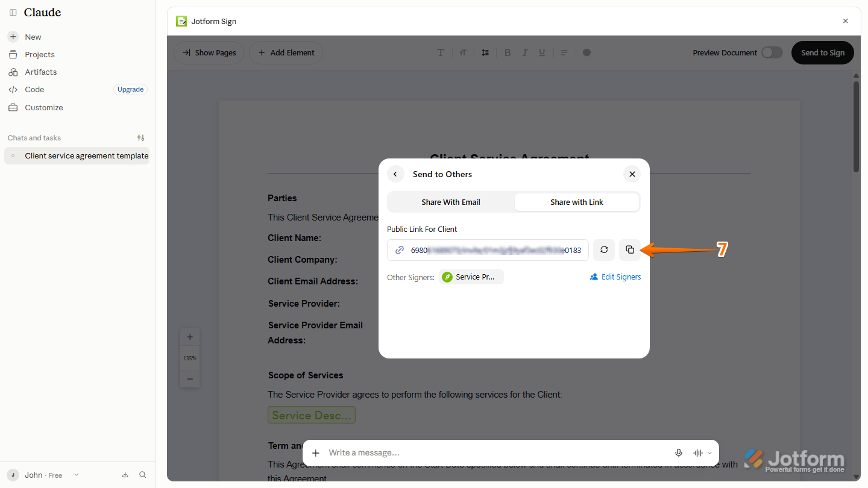This screenshot has width=868, height=488.
Task: Open the John Free account menu
Action: 43,475
